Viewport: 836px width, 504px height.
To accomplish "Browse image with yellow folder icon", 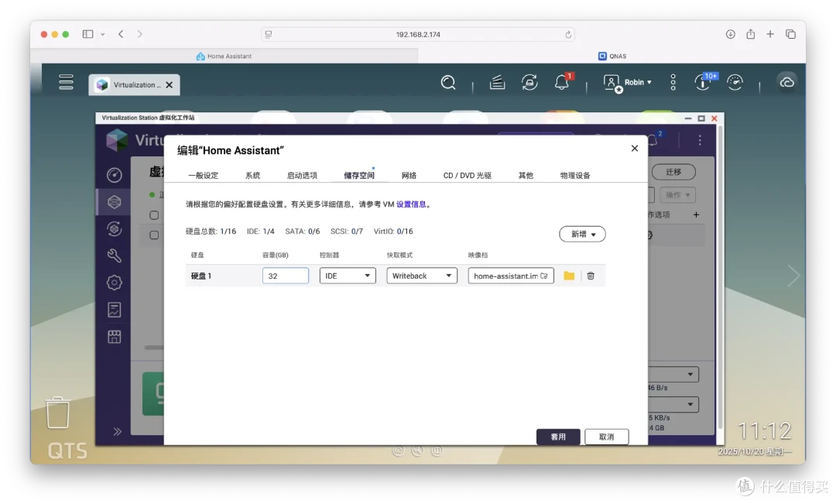I will tap(569, 276).
